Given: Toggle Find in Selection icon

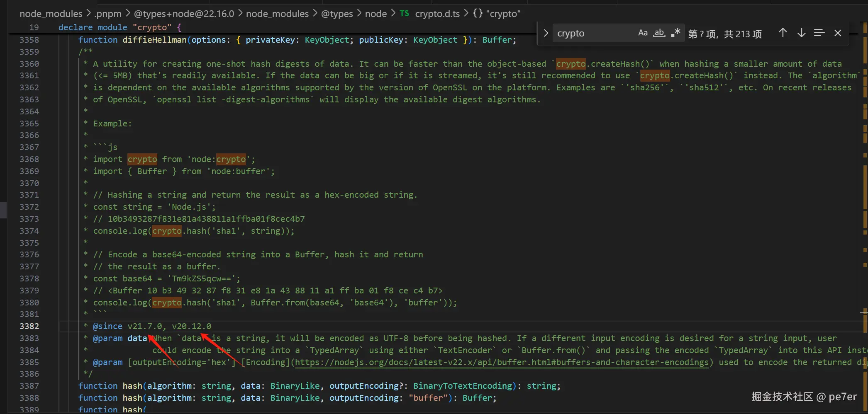Looking at the screenshot, I should tap(819, 33).
